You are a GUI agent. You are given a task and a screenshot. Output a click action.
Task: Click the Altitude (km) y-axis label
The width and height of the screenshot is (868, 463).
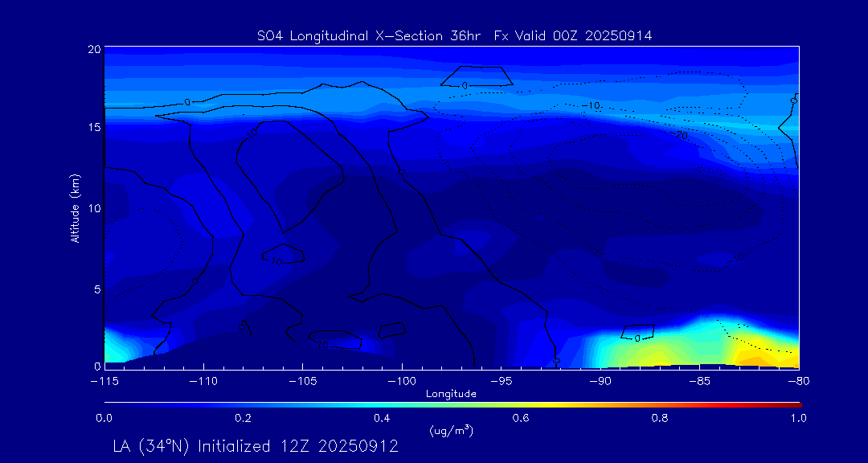click(x=75, y=208)
